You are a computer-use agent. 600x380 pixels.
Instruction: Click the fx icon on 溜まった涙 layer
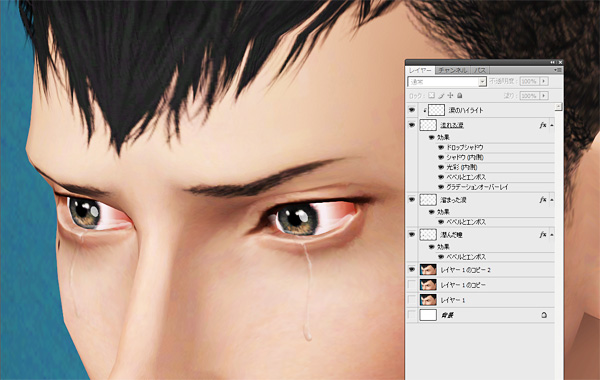543,200
